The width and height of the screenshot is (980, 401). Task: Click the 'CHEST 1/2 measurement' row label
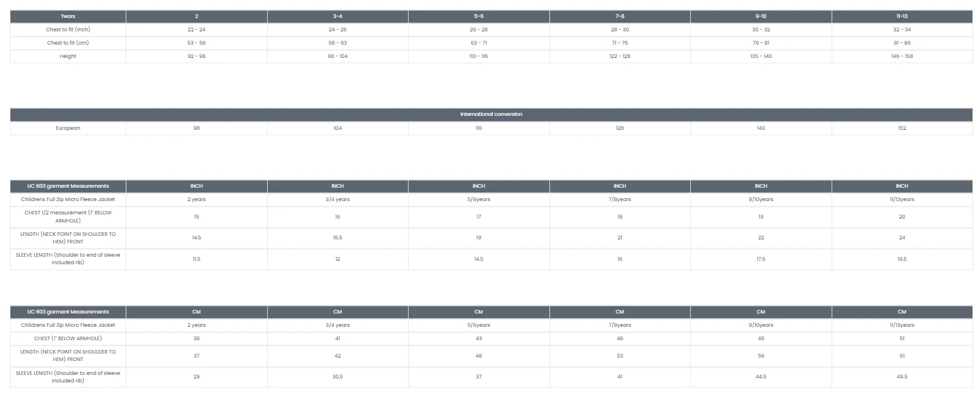click(x=68, y=217)
